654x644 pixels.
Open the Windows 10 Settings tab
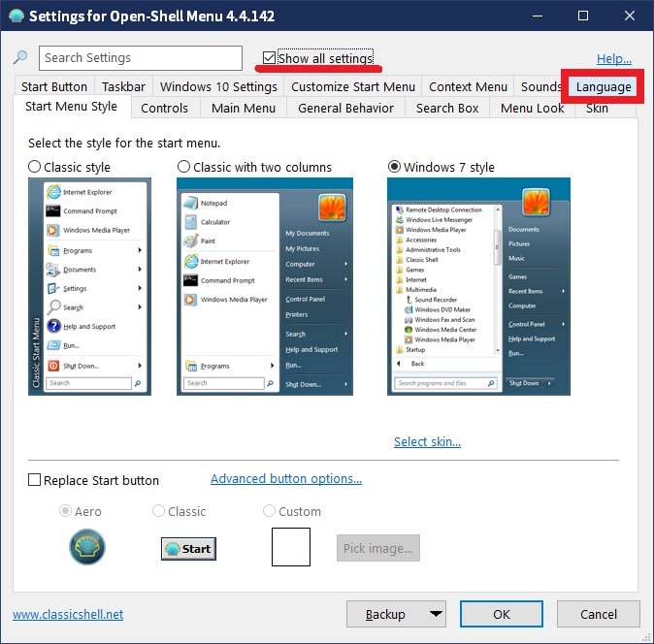[x=218, y=86]
